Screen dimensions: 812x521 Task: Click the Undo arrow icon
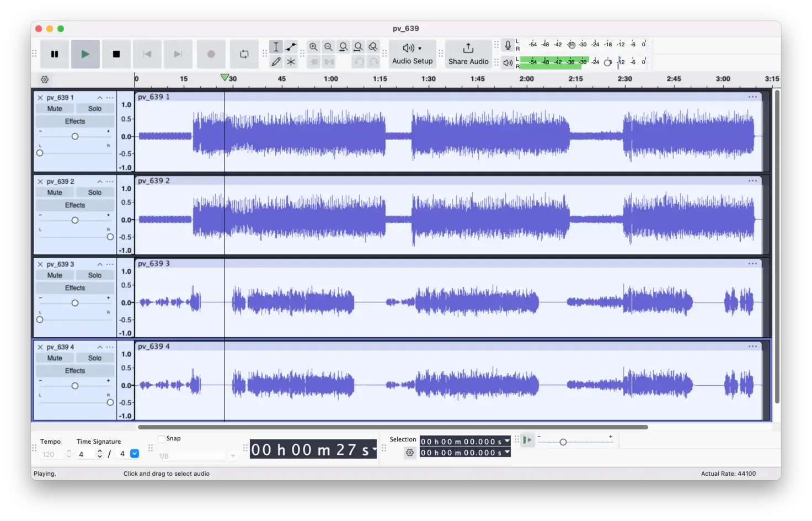(x=358, y=62)
